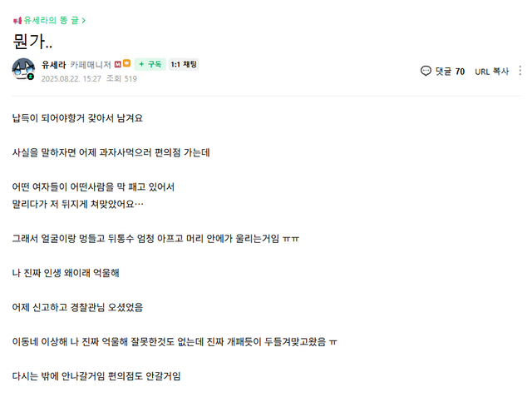Click the 유세라 profile avatar image

(x=23, y=70)
